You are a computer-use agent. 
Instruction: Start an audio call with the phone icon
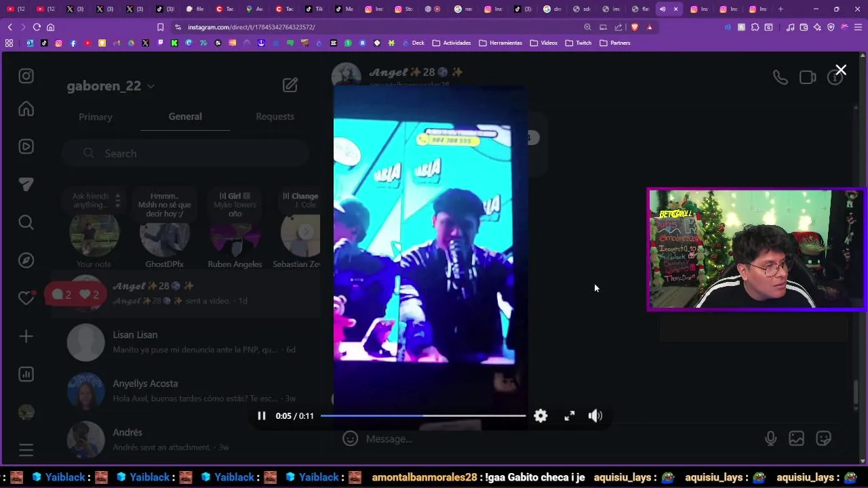(781, 77)
